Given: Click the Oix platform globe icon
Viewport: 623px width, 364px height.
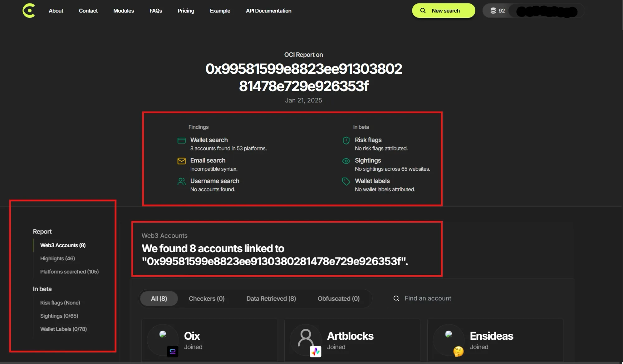Looking at the screenshot, I should click(x=163, y=334).
